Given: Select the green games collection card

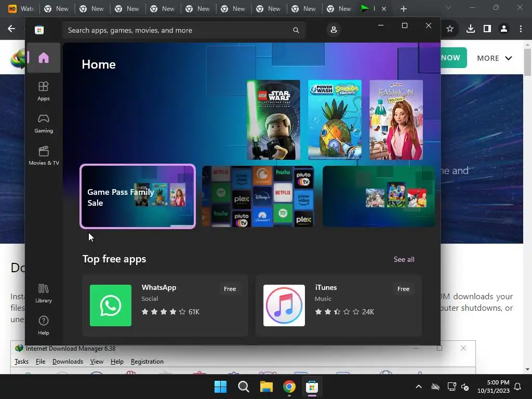Looking at the screenshot, I should (379, 196).
